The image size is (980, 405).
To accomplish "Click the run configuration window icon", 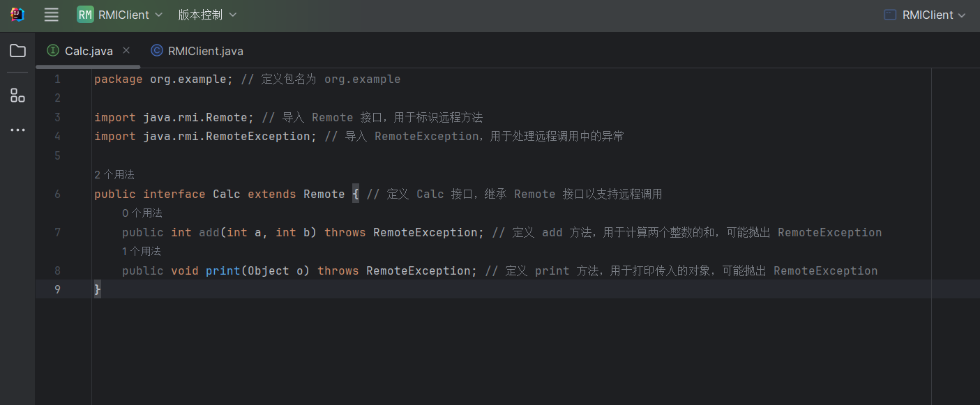I will coord(890,15).
